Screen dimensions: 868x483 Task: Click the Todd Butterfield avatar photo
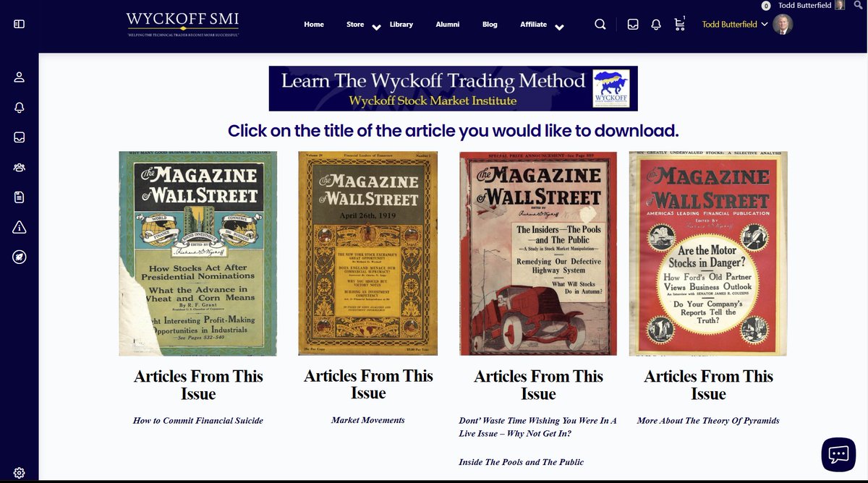783,25
